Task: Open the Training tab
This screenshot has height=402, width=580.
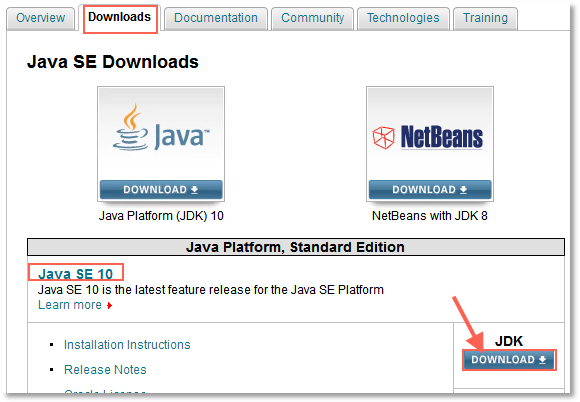Action: point(485,18)
